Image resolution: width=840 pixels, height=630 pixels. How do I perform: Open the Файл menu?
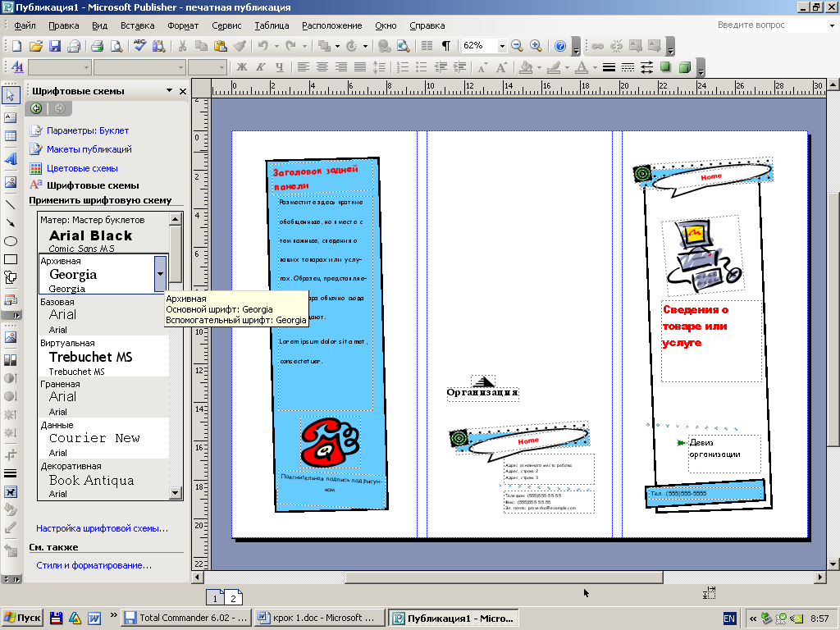pyautogui.click(x=25, y=25)
